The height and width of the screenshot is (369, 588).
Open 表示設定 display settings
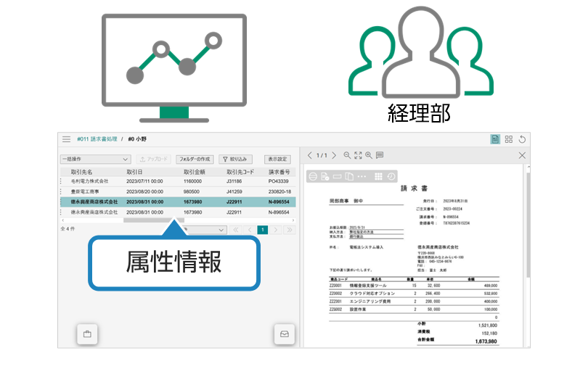pos(277,159)
